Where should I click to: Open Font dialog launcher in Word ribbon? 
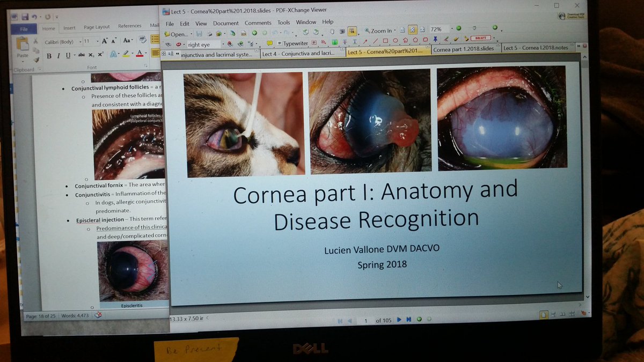click(145, 65)
